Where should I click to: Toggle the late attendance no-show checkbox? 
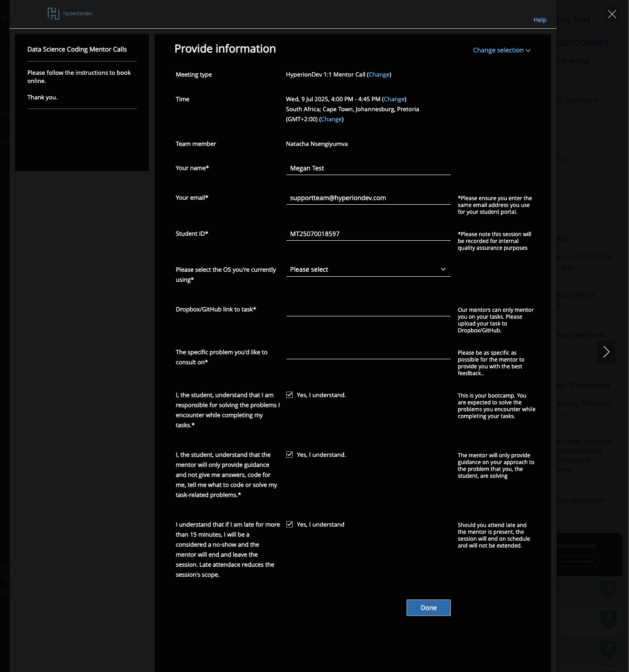coord(289,524)
